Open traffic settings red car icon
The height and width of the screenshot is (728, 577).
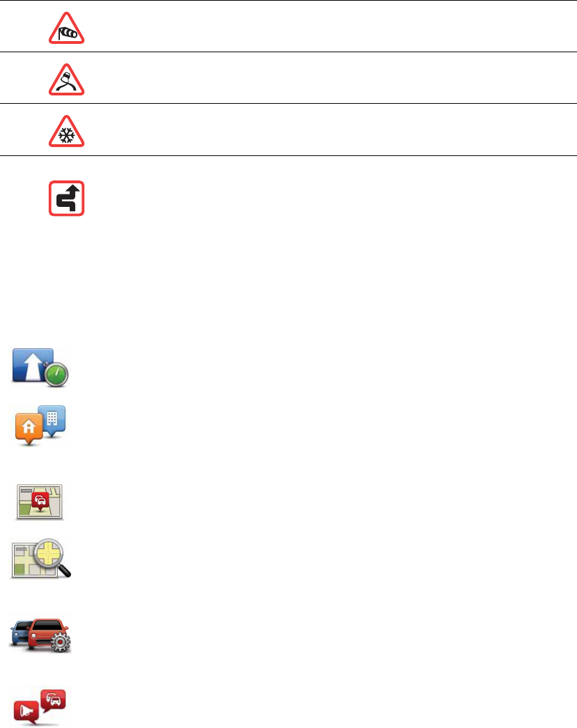(41, 635)
